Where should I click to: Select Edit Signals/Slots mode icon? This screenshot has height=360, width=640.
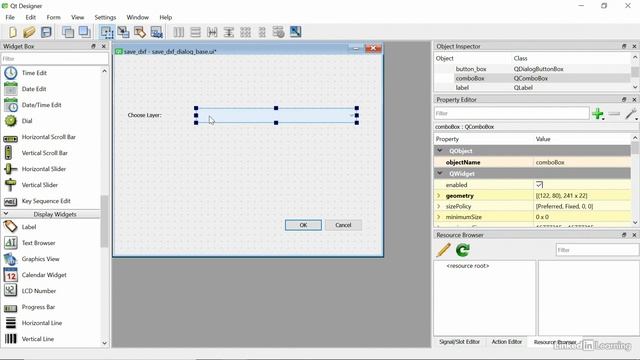click(123, 32)
